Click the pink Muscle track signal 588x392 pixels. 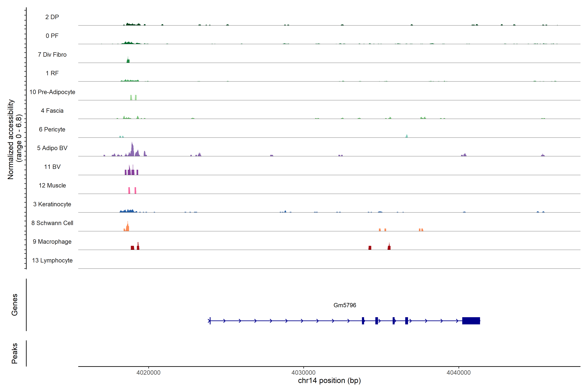click(129, 190)
